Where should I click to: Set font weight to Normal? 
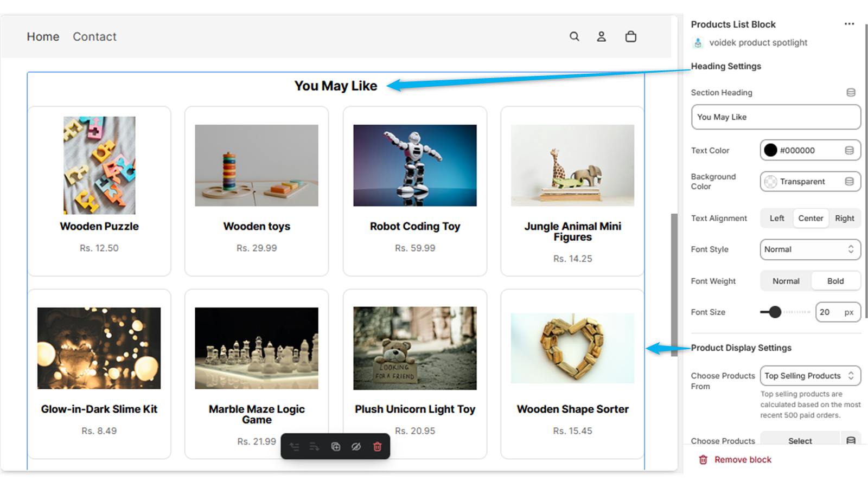(786, 281)
